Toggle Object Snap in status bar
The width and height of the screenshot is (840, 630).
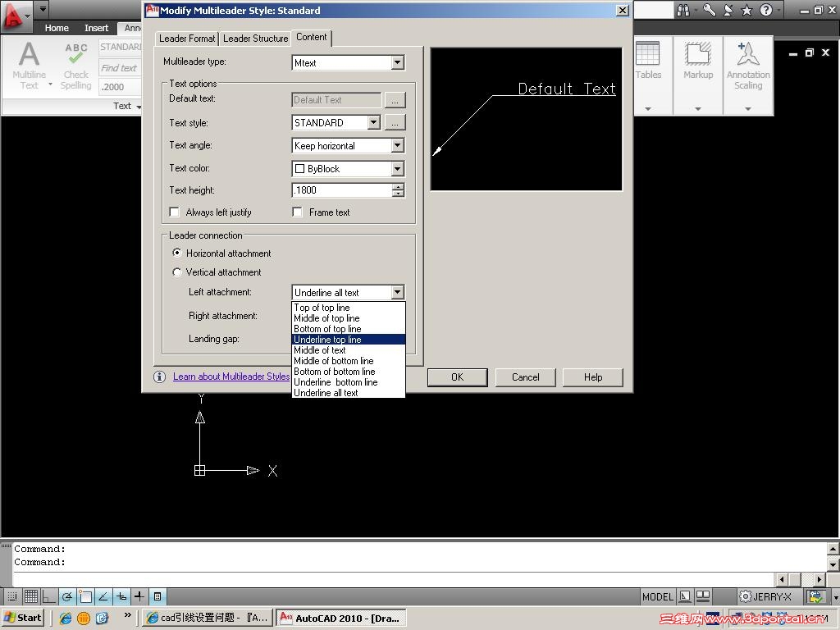click(85, 596)
